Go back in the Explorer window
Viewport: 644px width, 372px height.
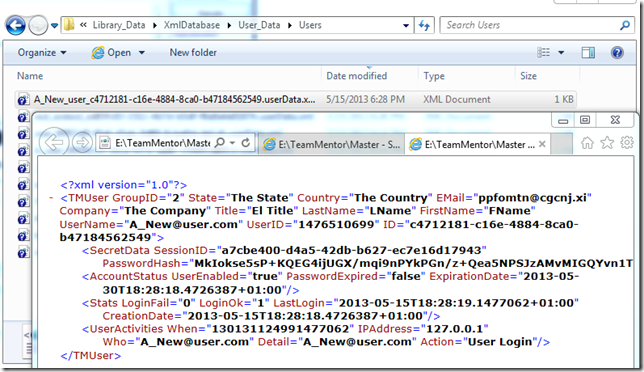click(16, 25)
